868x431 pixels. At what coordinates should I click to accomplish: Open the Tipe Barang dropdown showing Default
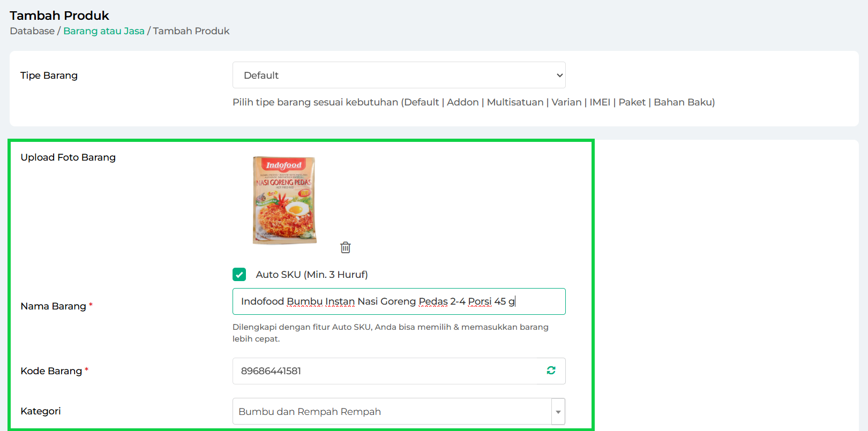pos(399,75)
